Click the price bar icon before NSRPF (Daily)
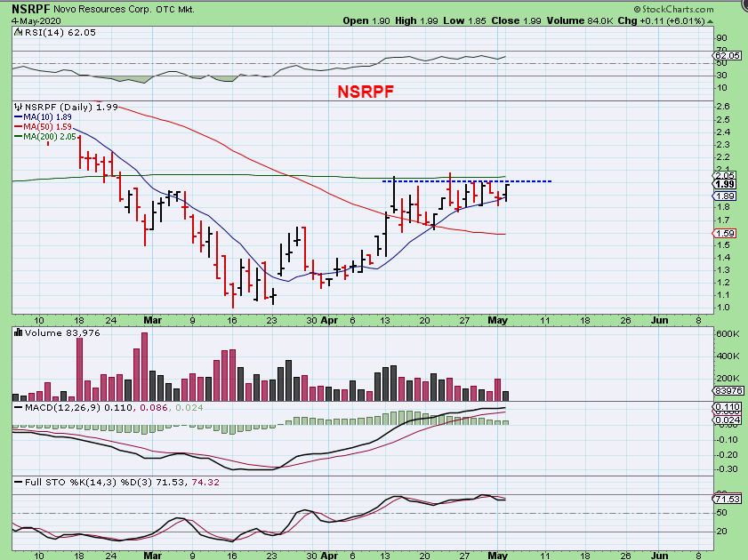 (19, 107)
